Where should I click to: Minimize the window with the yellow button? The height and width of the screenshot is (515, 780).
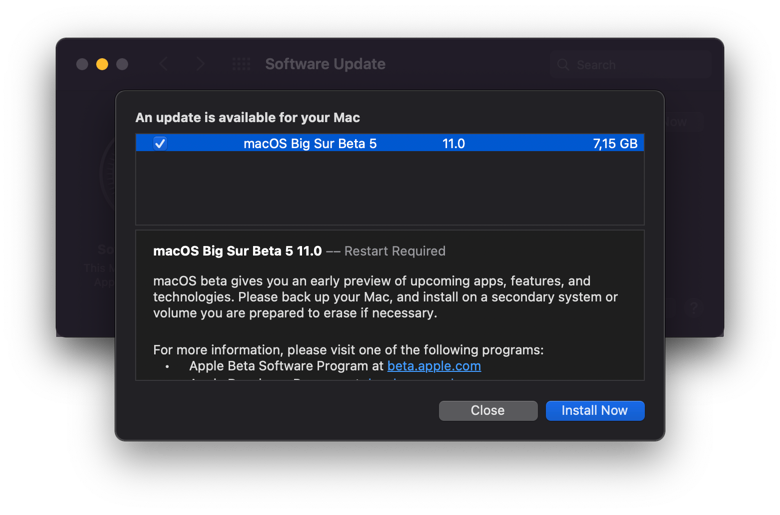coord(102,64)
